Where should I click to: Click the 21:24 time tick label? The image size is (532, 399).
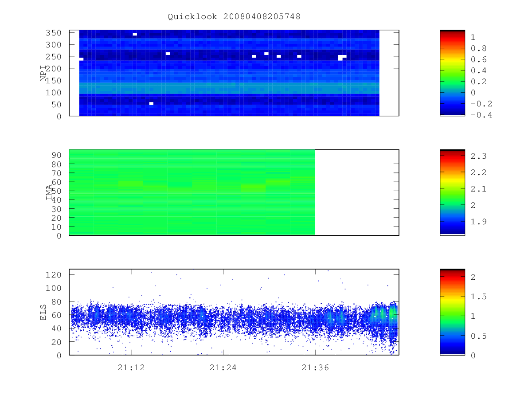[223, 368]
